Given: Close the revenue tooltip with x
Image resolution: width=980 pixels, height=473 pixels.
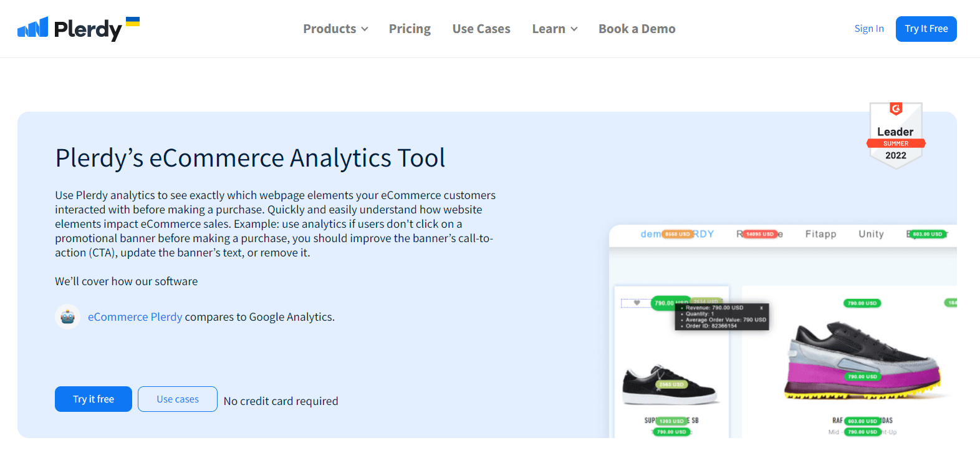Looking at the screenshot, I should pos(761,308).
